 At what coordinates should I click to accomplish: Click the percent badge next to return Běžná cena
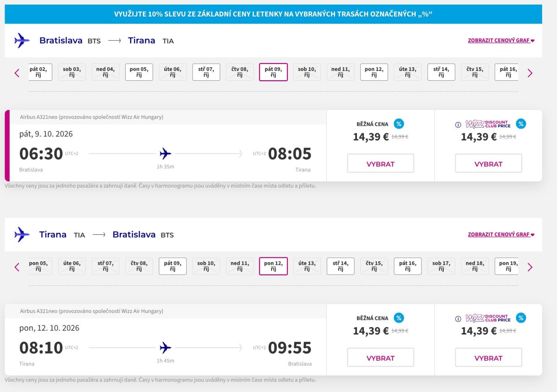(399, 318)
